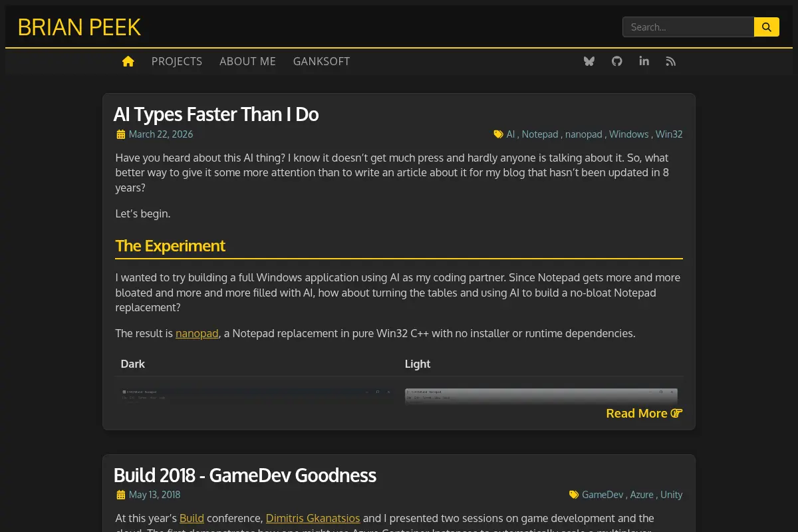
Task: Open the Bluesky butterfly social icon
Action: (589, 61)
